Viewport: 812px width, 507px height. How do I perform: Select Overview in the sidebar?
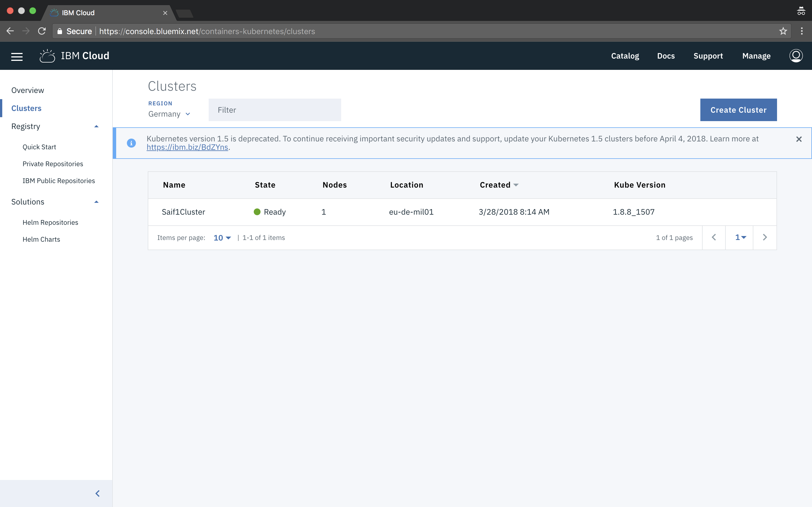(x=28, y=90)
